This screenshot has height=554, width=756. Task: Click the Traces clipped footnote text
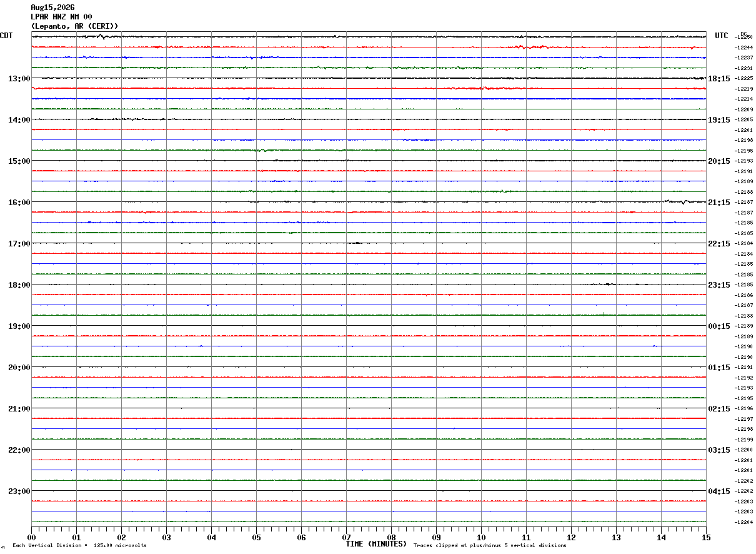[x=490, y=546]
